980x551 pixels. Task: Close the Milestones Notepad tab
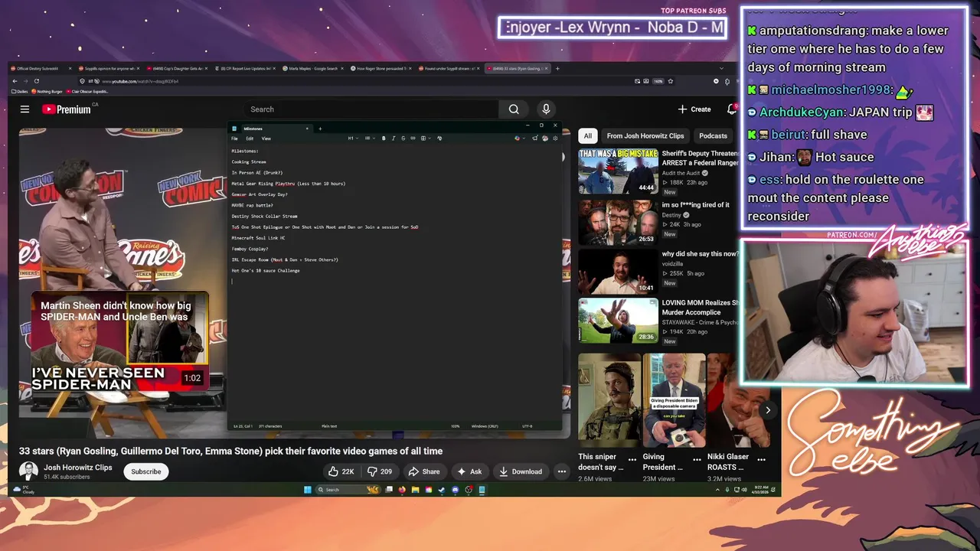[x=307, y=129]
